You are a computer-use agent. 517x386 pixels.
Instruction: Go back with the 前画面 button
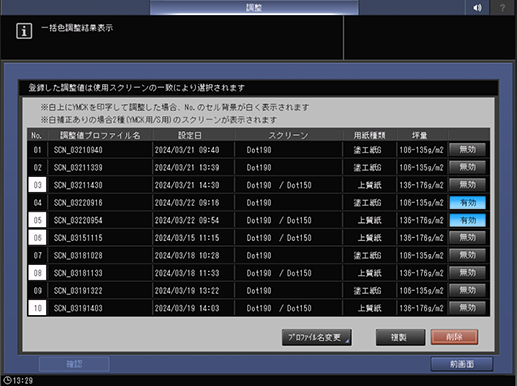[x=462, y=364]
